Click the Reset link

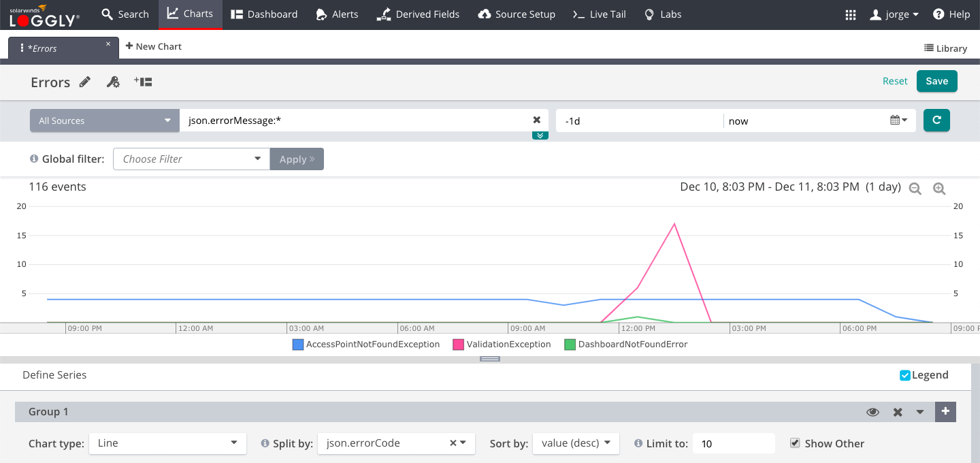895,81
